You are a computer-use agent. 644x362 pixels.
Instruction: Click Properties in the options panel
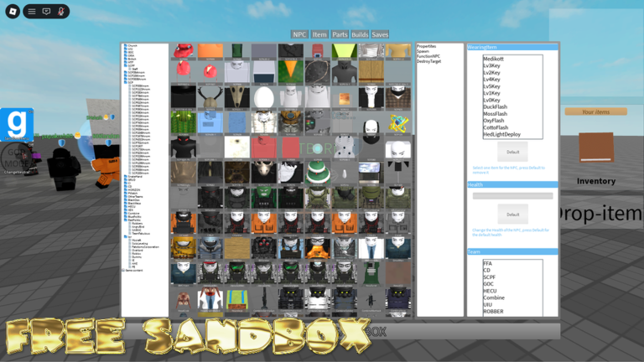click(x=426, y=46)
